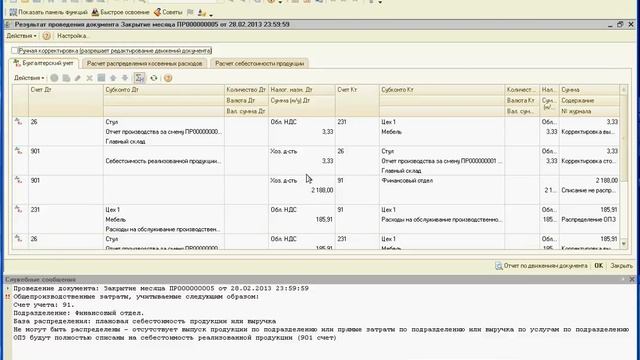640x360 pixels.
Task: Expand the small arrow beside the user icon
Action: coord(211,15)
